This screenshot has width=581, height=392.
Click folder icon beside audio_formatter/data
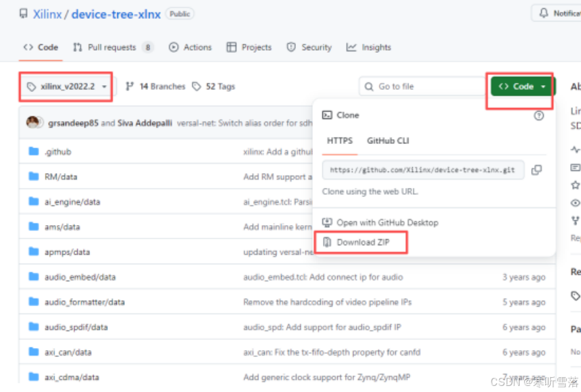(x=34, y=301)
